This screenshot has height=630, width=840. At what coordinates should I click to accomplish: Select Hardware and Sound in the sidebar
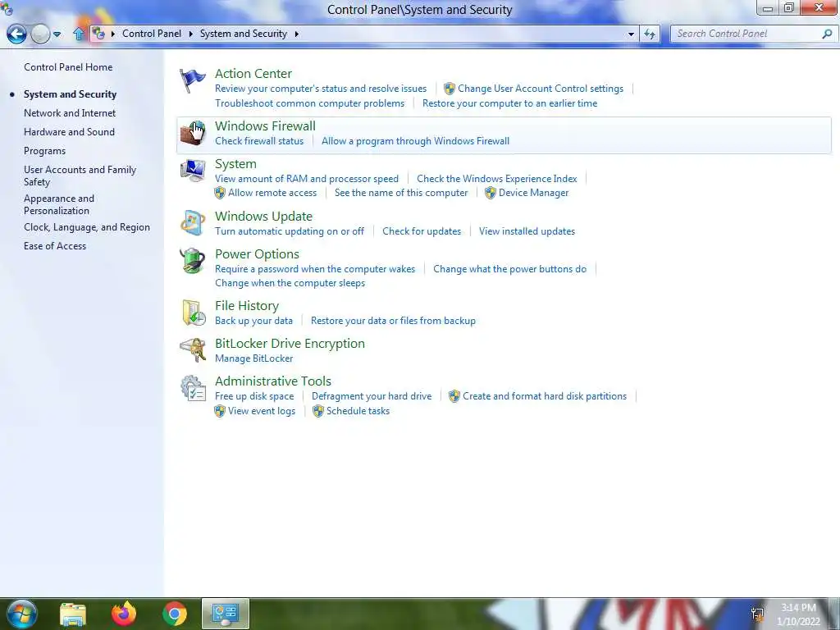pos(69,132)
